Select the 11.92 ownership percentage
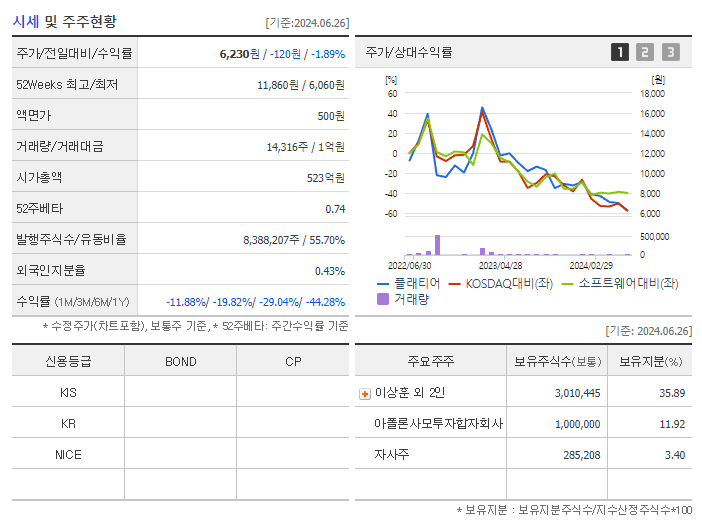 [672, 424]
